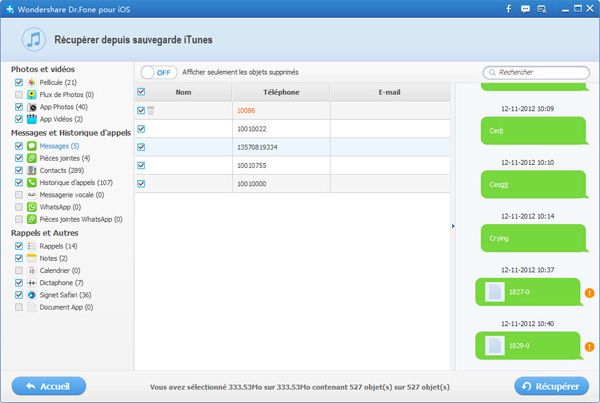Image resolution: width=600 pixels, height=403 pixels.
Task: Open the Historique d'appels (107) category
Action: pos(76,183)
